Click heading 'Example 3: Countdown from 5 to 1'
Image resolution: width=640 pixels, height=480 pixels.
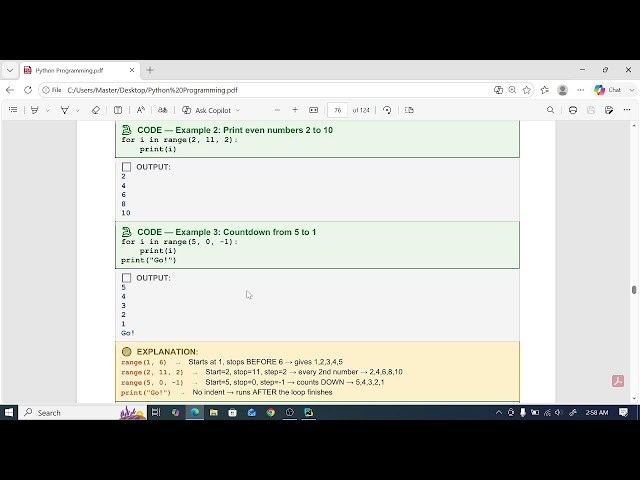pos(246,232)
